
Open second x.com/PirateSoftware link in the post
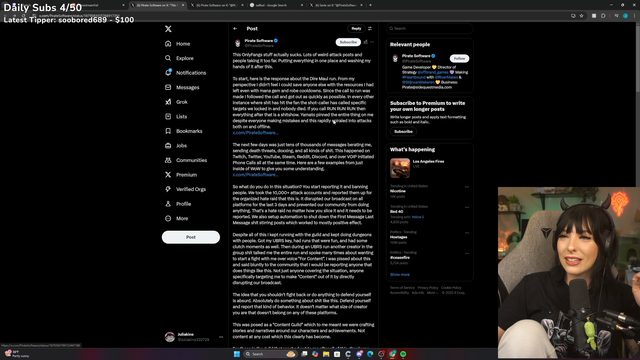[256, 175]
